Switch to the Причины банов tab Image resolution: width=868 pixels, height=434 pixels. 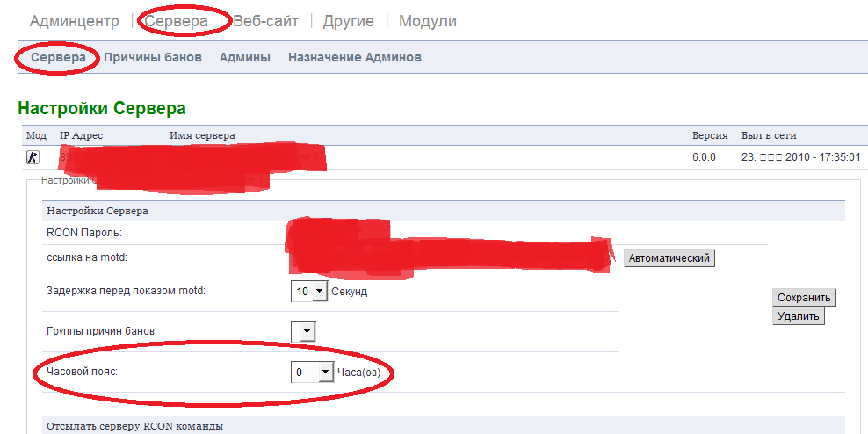coord(153,58)
